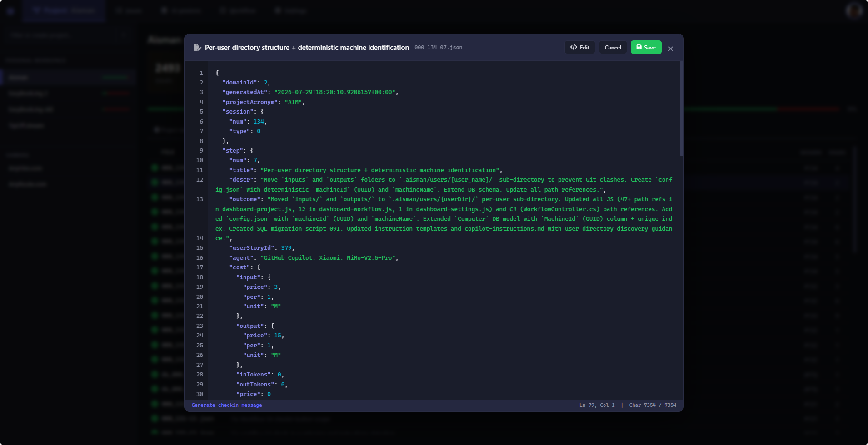Click the step "num": 7 line
The width and height of the screenshot is (868, 445).
click(244, 160)
